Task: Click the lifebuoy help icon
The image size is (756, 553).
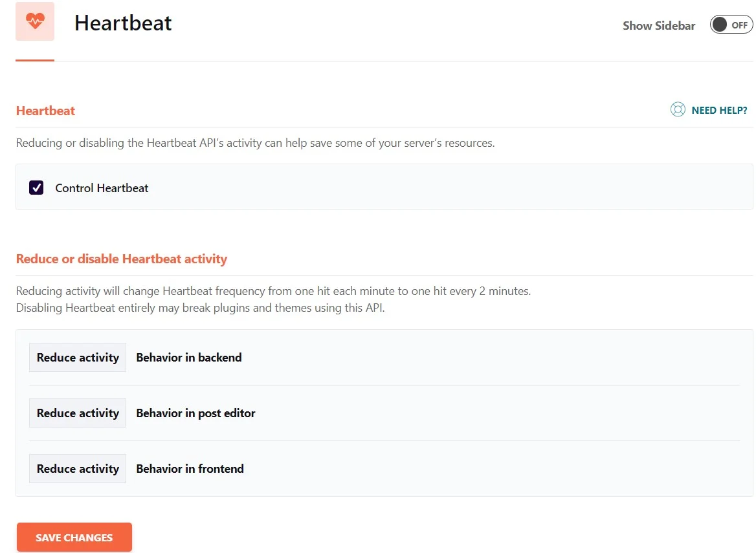Action: (x=678, y=110)
